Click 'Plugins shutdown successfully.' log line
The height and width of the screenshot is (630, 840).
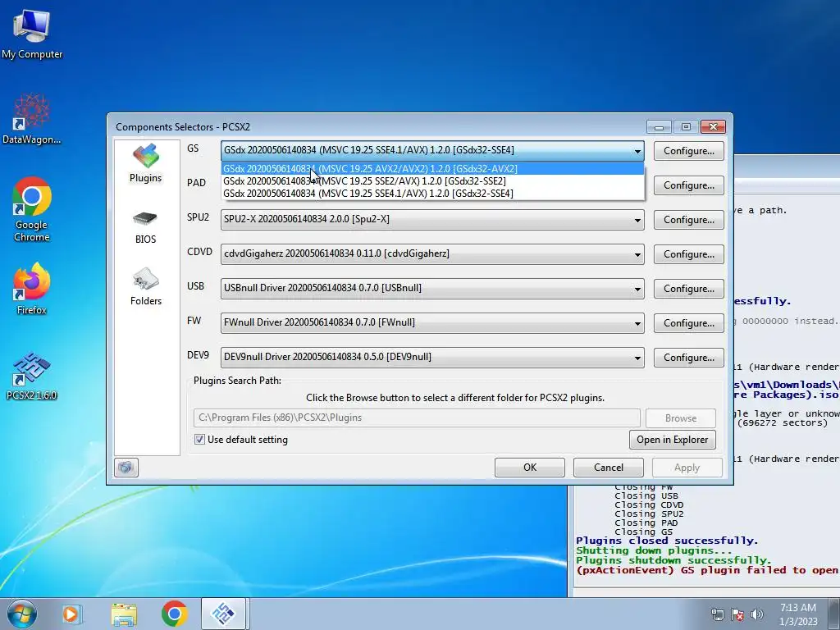coord(673,560)
